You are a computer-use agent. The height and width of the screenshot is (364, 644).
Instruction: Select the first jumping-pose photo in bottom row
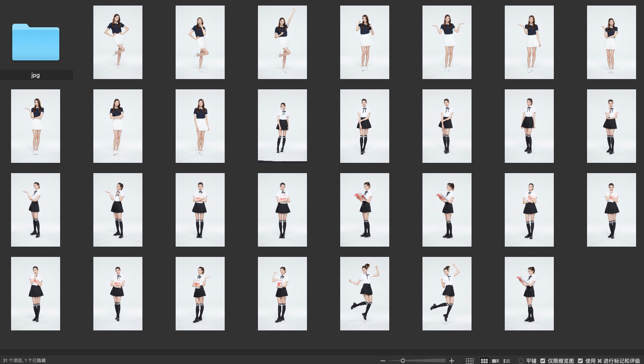click(x=365, y=294)
